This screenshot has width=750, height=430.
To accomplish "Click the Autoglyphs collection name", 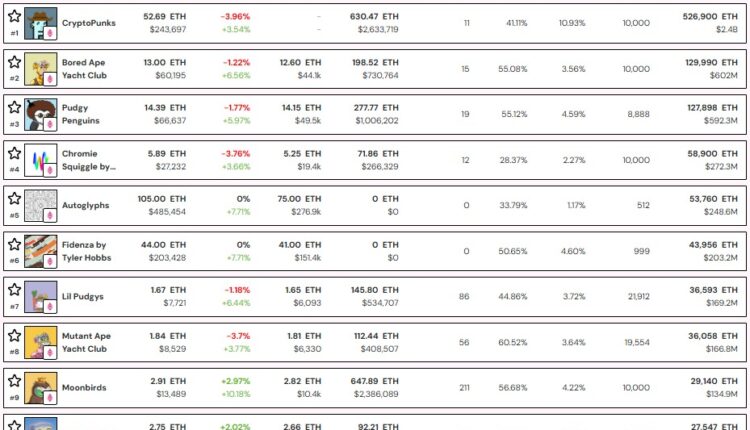I will point(86,205).
